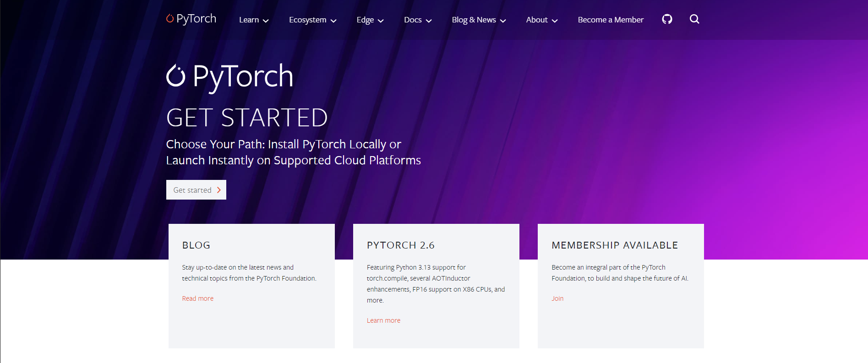The width and height of the screenshot is (868, 363).
Task: Expand the Blog & News menu chevron
Action: pyautogui.click(x=503, y=21)
